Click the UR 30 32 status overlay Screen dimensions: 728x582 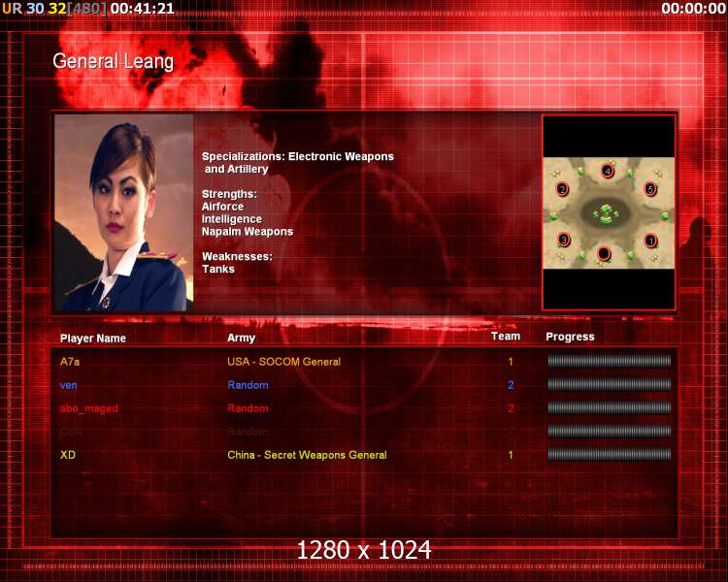coord(34,9)
